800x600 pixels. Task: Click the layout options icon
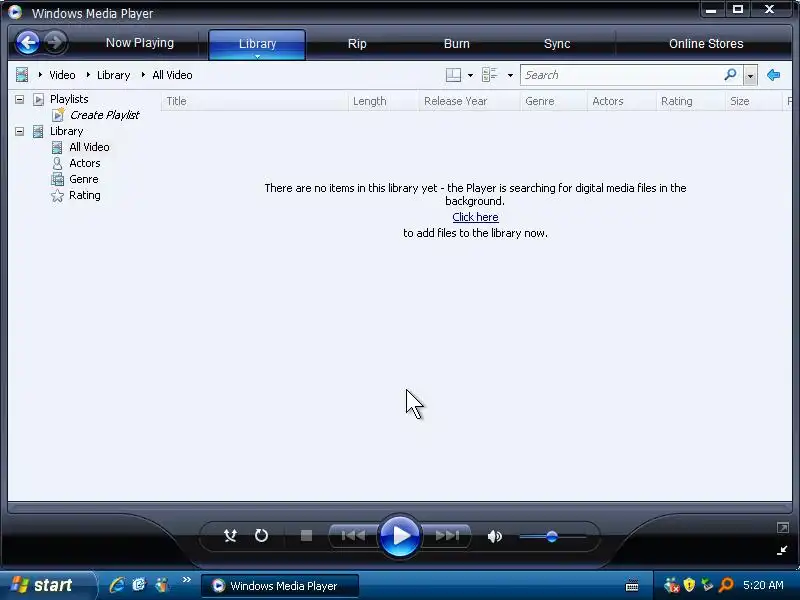pyautogui.click(x=453, y=75)
